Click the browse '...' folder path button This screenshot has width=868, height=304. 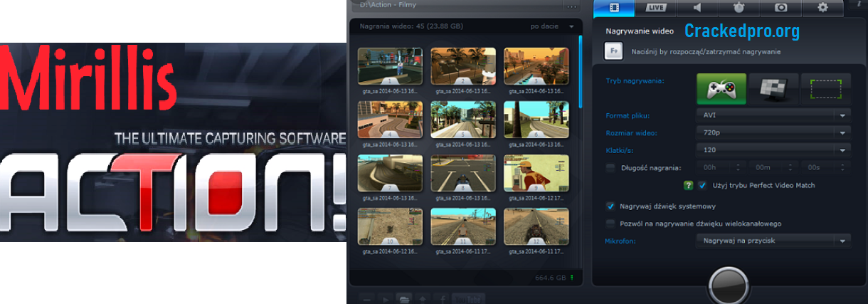click(x=571, y=6)
